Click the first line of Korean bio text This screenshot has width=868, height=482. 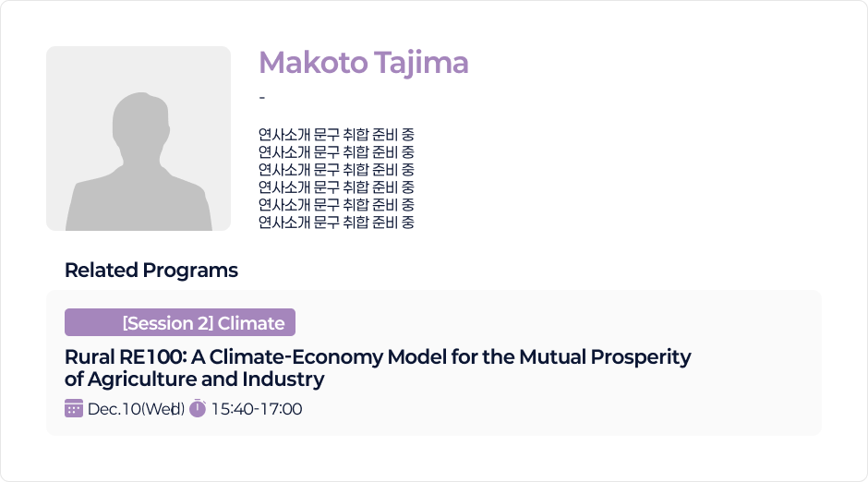(x=336, y=135)
